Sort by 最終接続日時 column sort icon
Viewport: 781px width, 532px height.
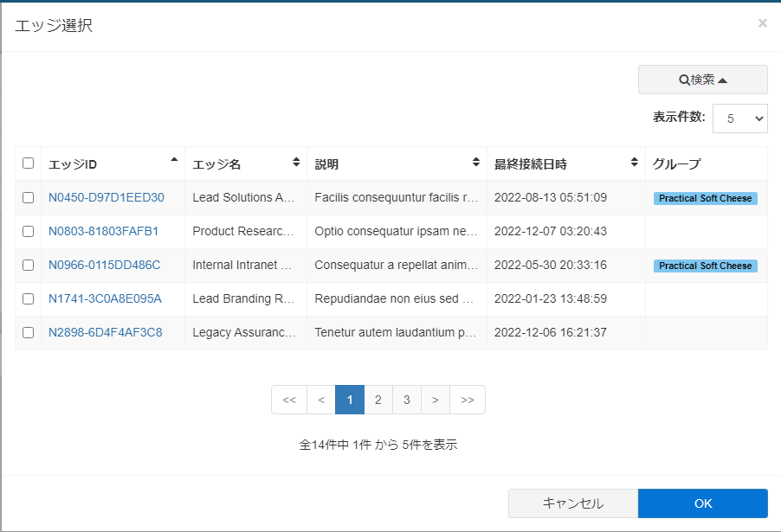(x=634, y=163)
